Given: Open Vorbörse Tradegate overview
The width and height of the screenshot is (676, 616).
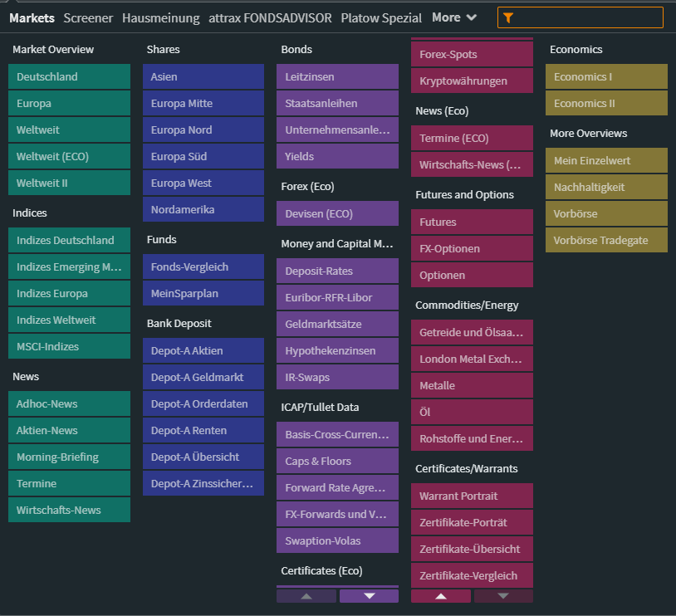Looking at the screenshot, I should coord(606,240).
